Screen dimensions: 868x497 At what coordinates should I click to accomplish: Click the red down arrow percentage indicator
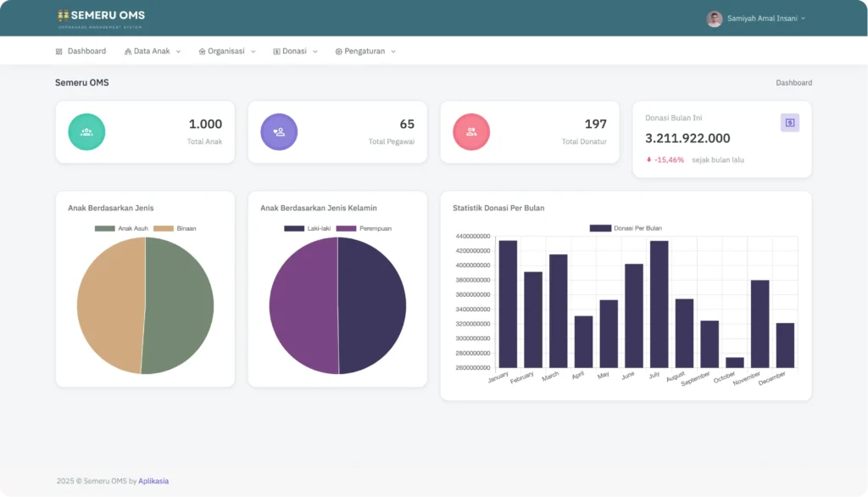click(649, 160)
